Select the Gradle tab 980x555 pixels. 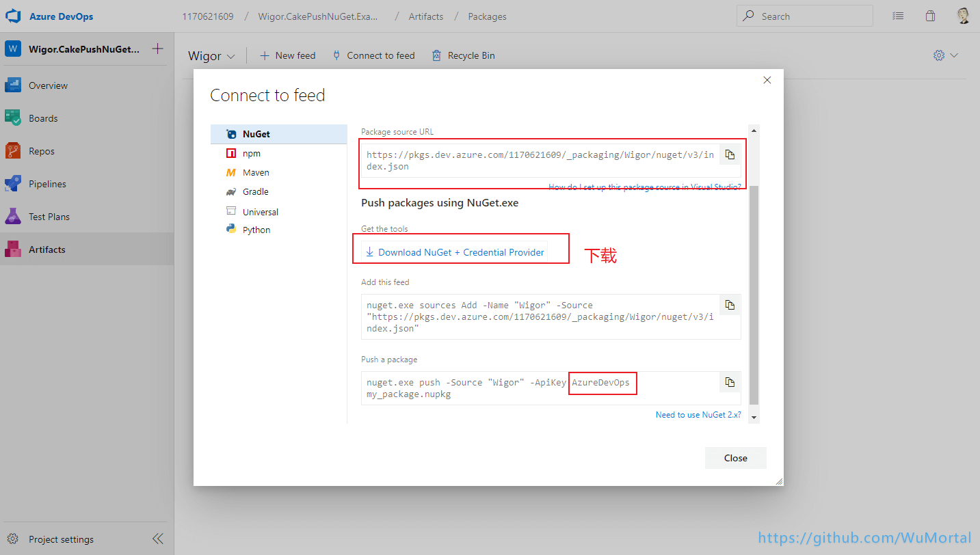click(279, 192)
